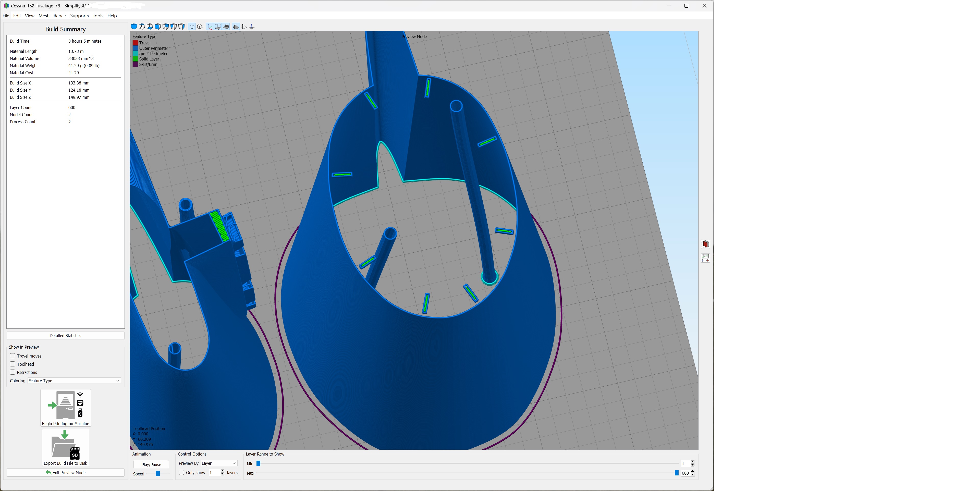
Task: Click the Build Size Z value "149.97 mm"
Action: (79, 97)
